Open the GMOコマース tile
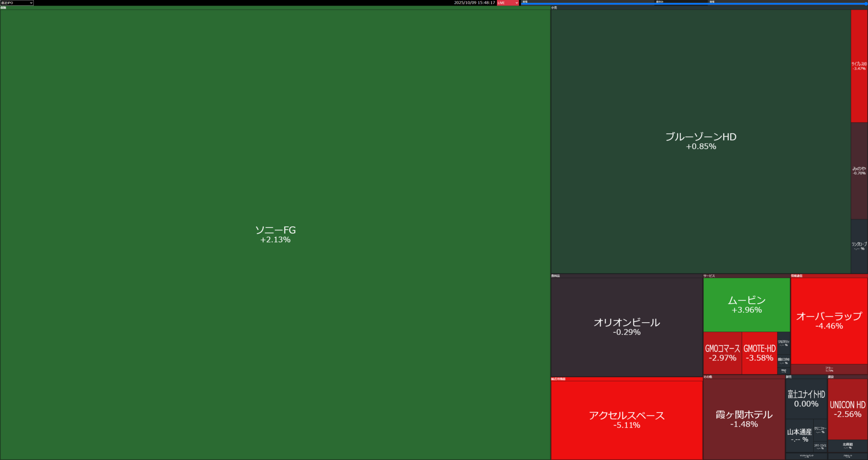868x460 pixels. coord(722,353)
